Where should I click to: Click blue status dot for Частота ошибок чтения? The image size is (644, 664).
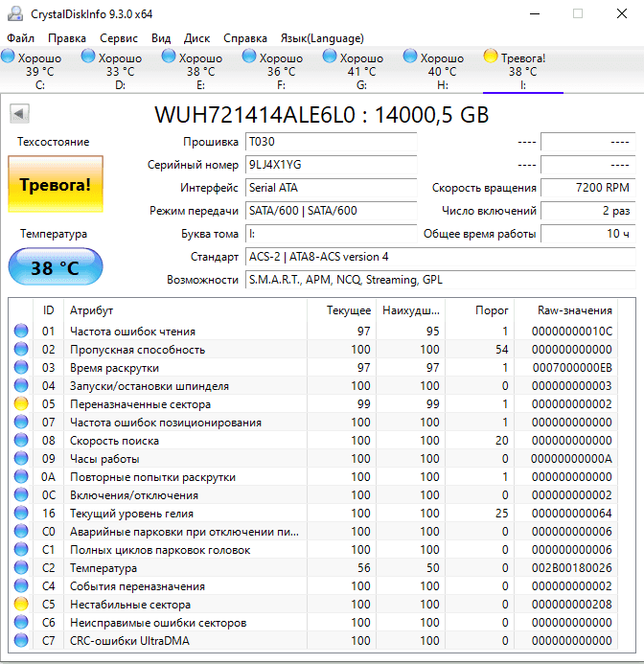tap(21, 332)
